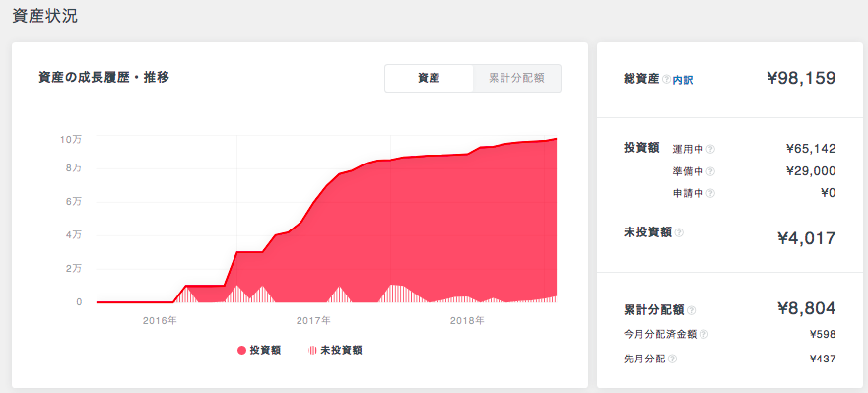Click the 累計分配額 amount ¥8,804

[x=807, y=308]
